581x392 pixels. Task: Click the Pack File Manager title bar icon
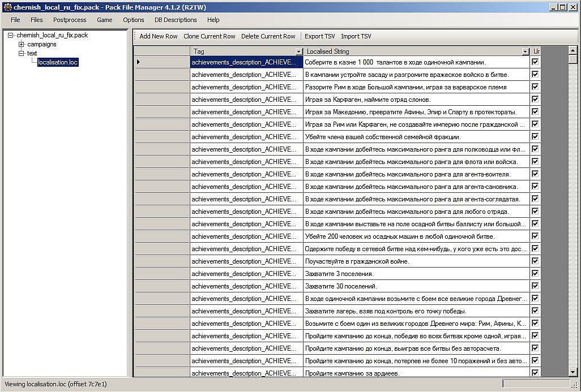pos(7,7)
